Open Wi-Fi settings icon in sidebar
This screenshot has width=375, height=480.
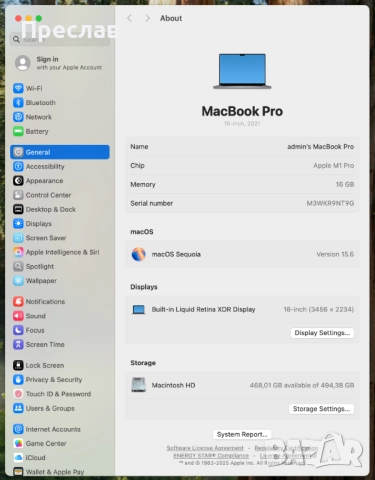(18, 88)
